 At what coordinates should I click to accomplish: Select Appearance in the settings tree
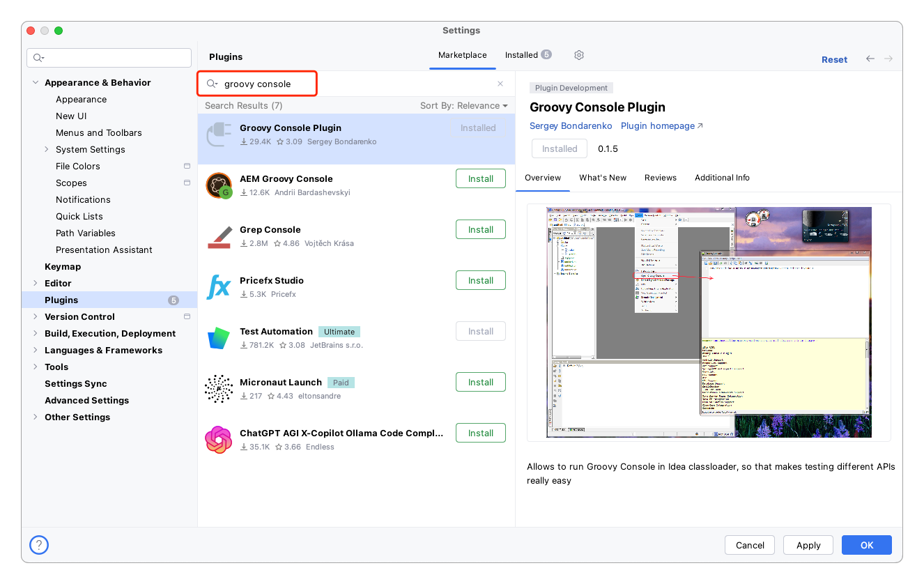81,100
